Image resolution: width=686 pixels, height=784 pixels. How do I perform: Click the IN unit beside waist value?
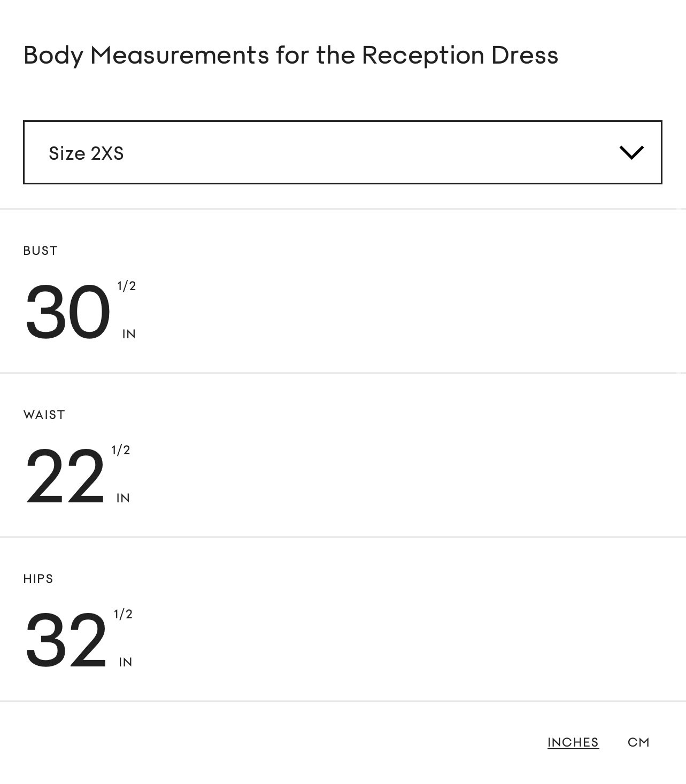pos(123,498)
